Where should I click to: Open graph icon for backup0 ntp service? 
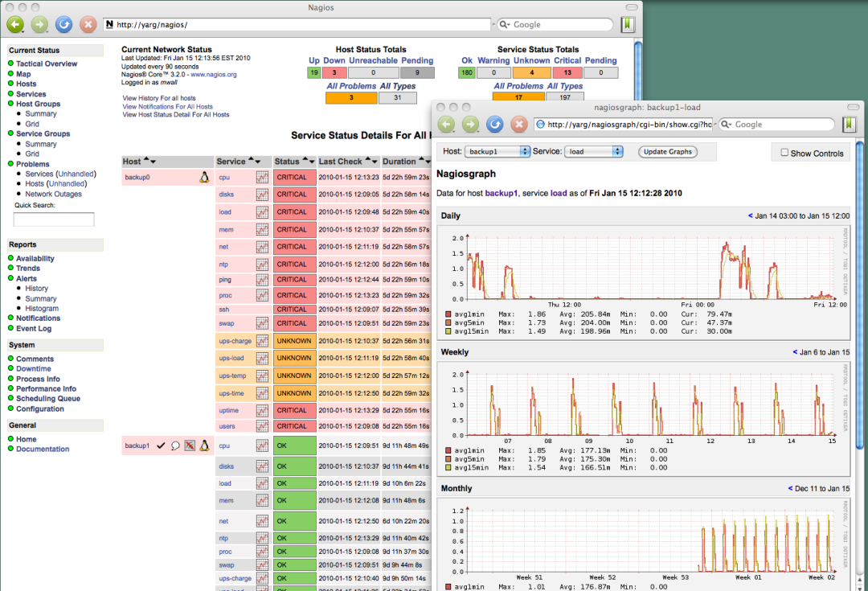(262, 265)
